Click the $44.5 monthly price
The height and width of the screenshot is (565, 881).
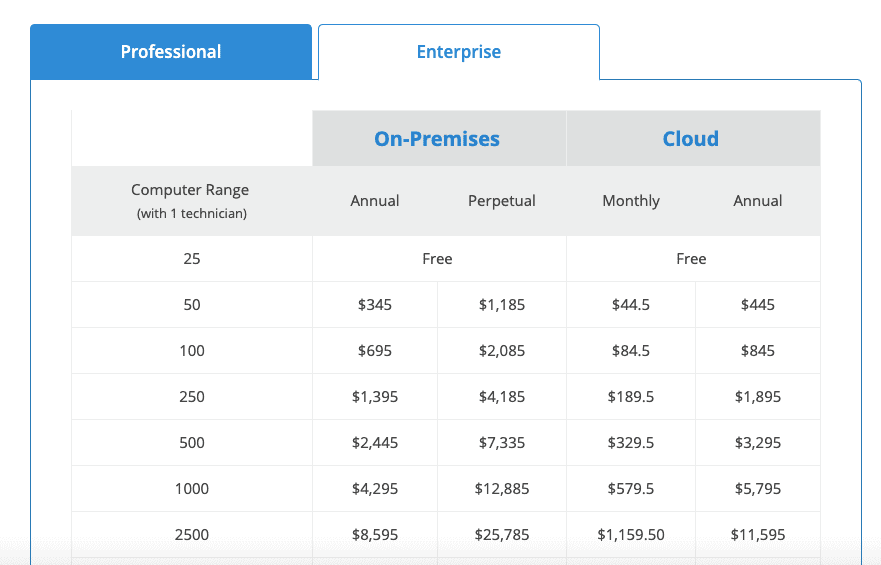(x=631, y=305)
